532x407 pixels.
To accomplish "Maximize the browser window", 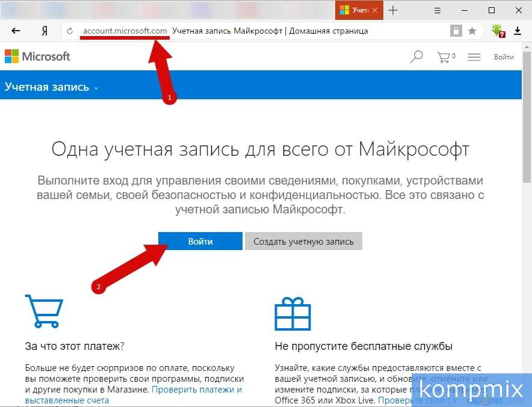I will 491,10.
